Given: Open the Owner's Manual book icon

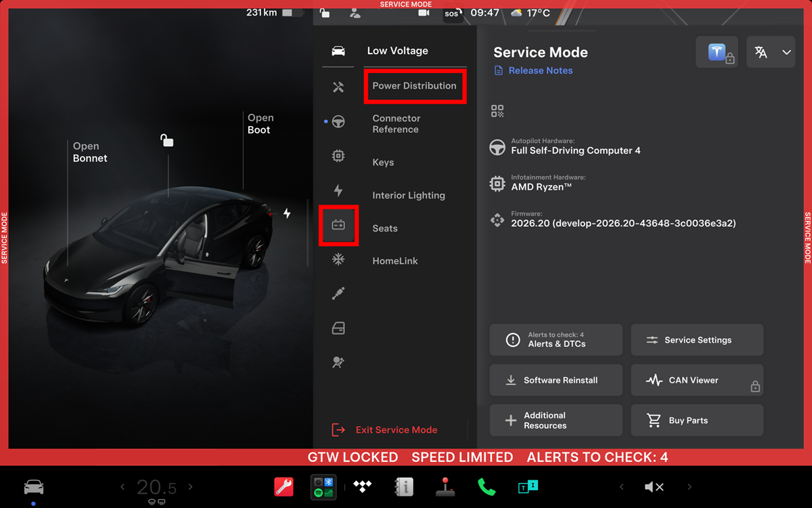Looking at the screenshot, I should pos(404,487).
